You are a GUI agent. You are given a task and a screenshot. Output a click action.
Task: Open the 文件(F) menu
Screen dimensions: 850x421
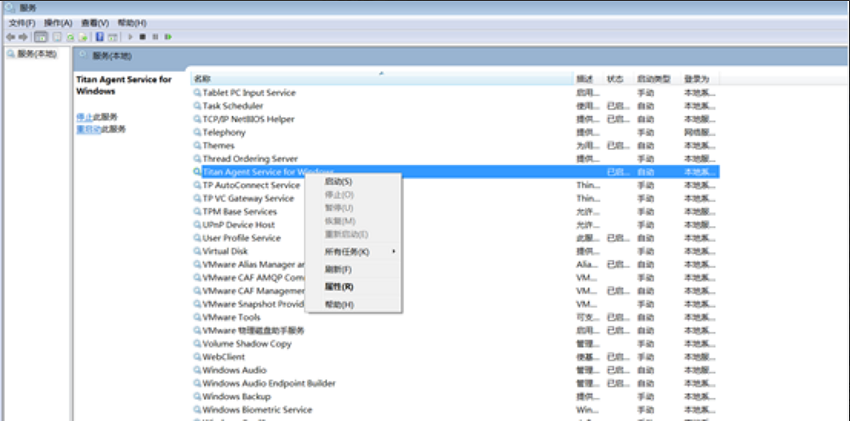[x=22, y=23]
